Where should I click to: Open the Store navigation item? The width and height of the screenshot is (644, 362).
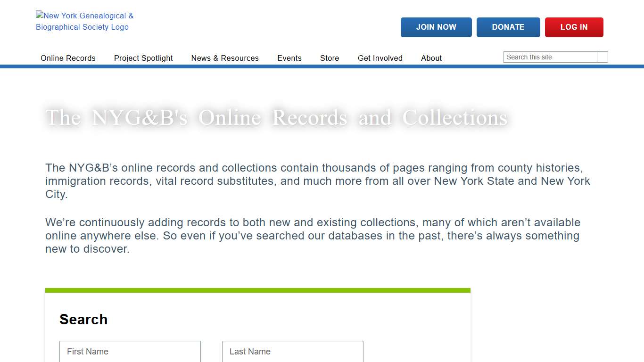[329, 58]
